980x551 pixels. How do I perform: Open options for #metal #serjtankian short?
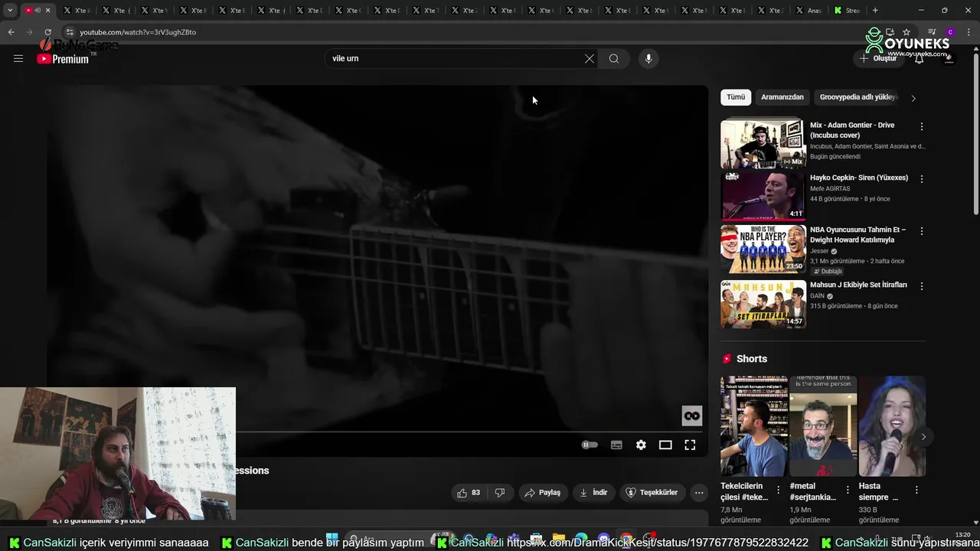coord(848,490)
